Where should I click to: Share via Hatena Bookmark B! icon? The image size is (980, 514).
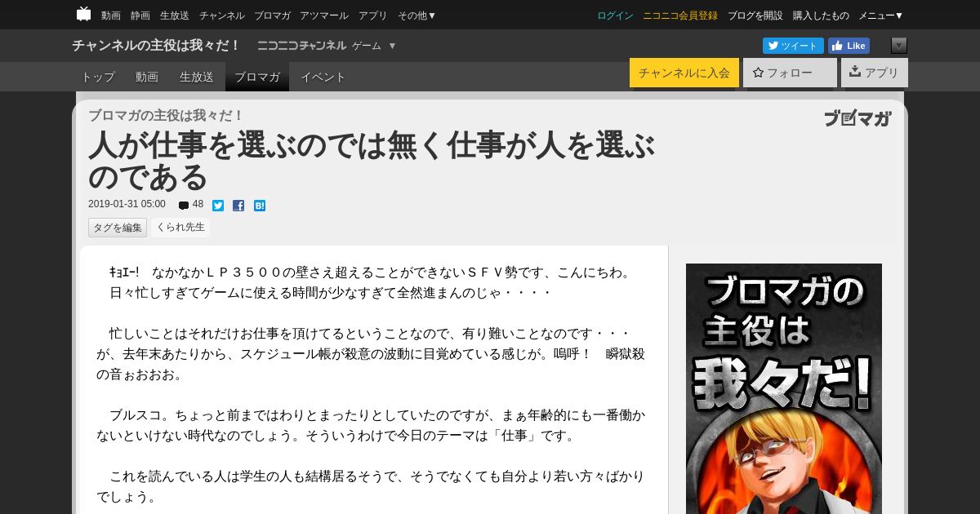tap(260, 206)
